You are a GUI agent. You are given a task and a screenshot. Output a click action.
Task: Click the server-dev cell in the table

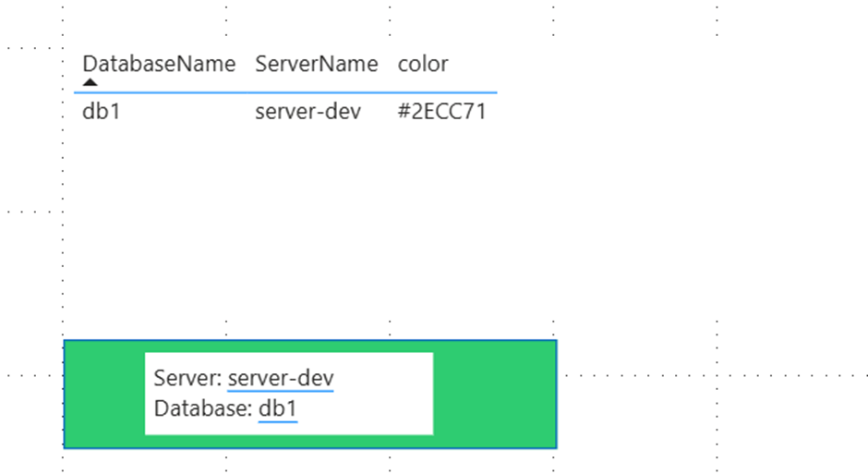[307, 113]
